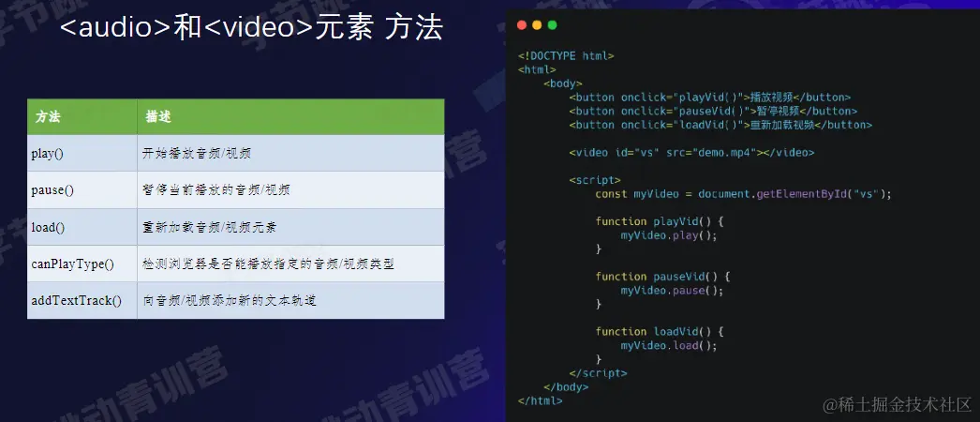This screenshot has height=422, width=980.
Task: Click the 'myVideo.pause();' code line
Action: point(672,290)
